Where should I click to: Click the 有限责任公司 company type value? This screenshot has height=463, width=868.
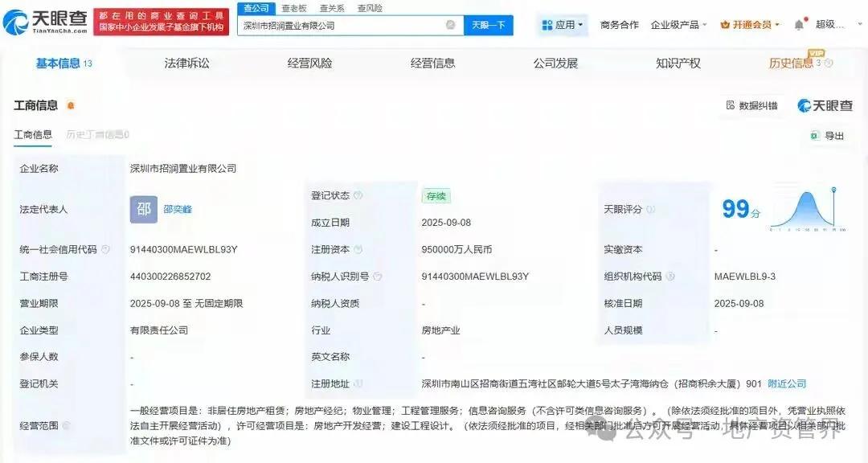click(159, 330)
